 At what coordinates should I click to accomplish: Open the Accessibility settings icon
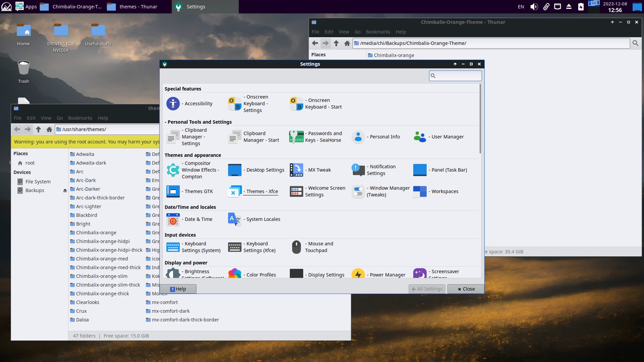tap(173, 104)
